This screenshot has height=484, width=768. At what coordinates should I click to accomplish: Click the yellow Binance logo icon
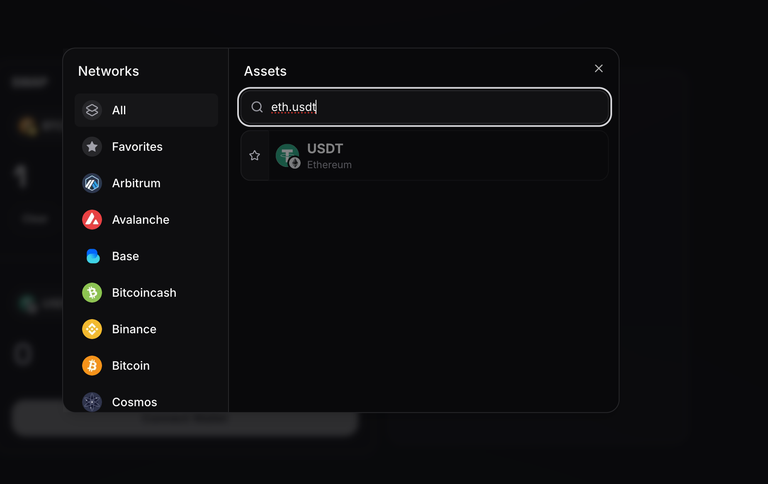click(92, 329)
